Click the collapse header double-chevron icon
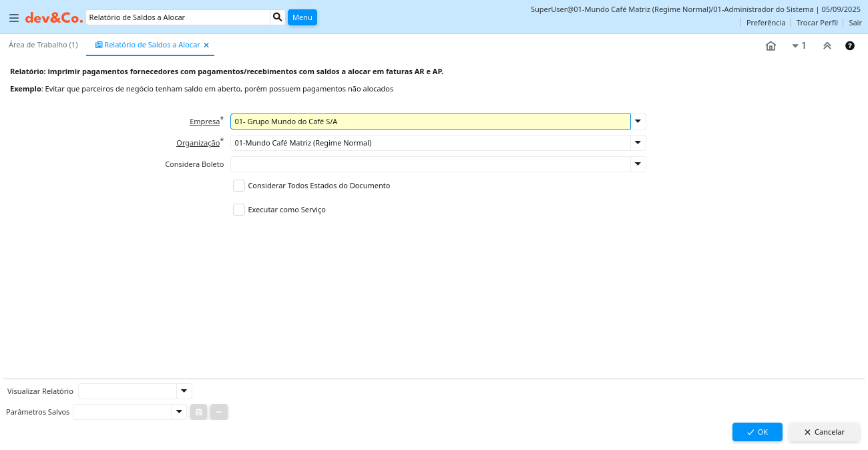The width and height of the screenshot is (868, 450). point(827,46)
